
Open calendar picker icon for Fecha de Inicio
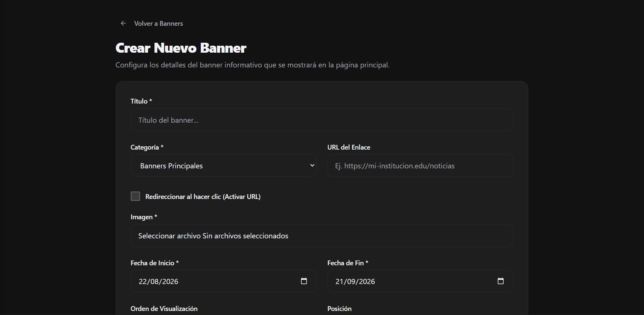point(304,281)
